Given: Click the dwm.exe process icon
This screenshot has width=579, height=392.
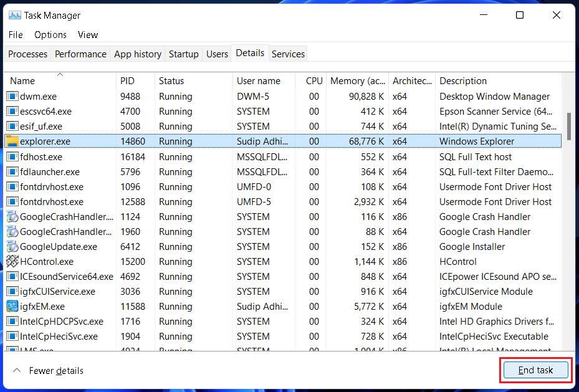Looking at the screenshot, I should [x=12, y=97].
